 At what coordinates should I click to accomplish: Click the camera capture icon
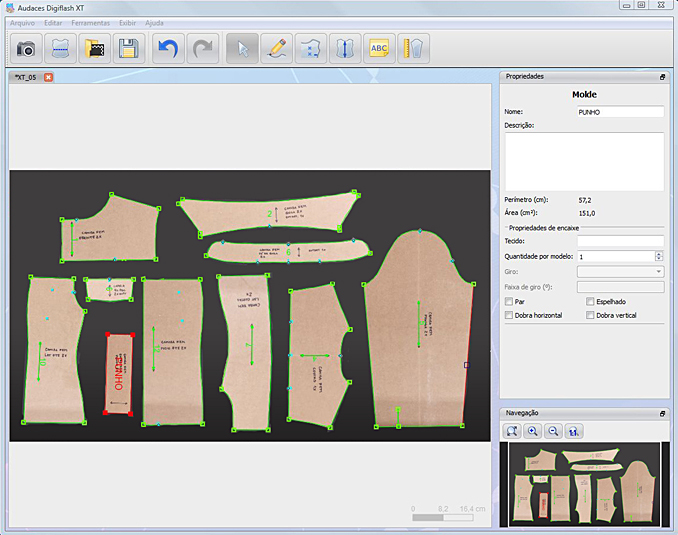(26, 48)
